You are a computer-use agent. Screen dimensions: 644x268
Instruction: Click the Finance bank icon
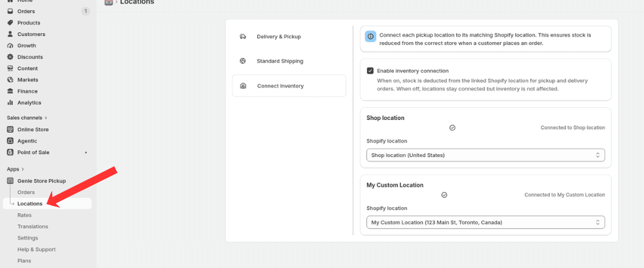pos(10,91)
